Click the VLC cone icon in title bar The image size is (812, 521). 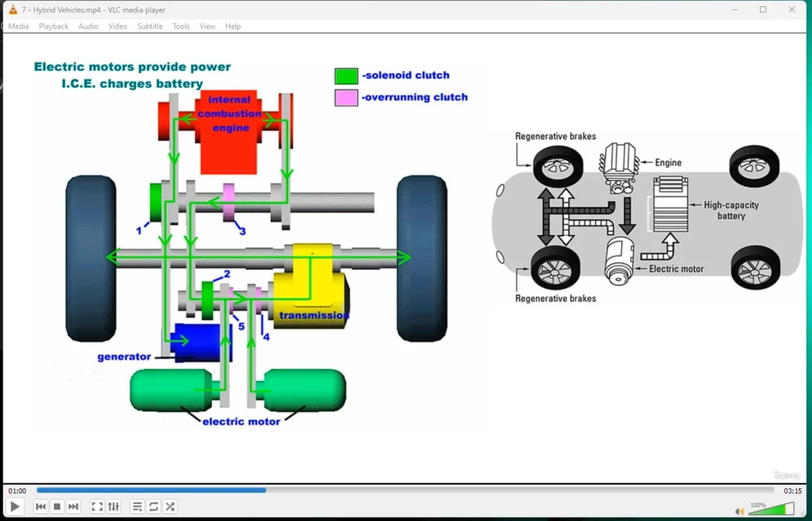click(12, 10)
